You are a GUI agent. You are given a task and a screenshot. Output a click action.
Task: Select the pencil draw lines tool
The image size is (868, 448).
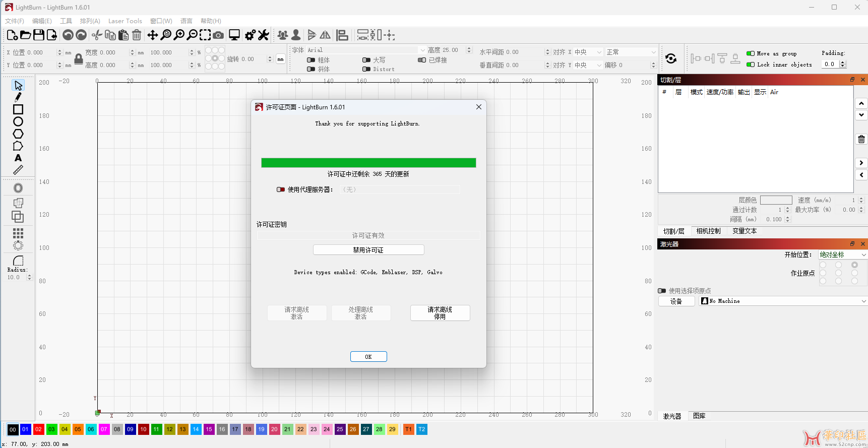[x=18, y=97]
